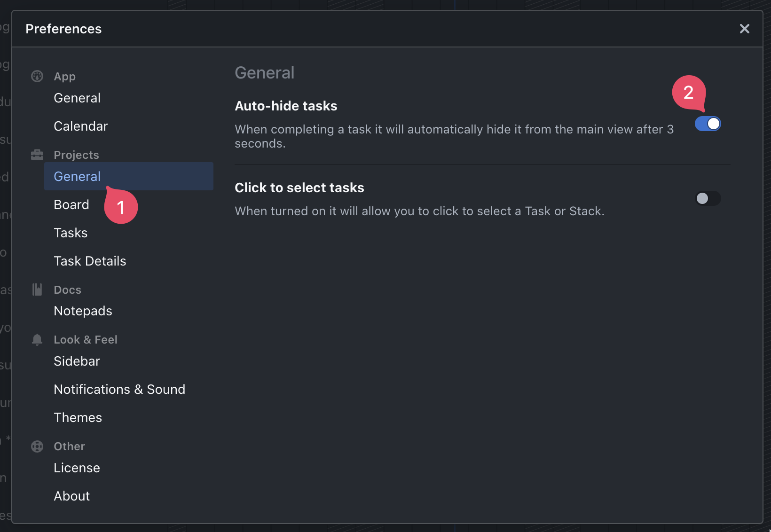771x532 pixels.
Task: Open the About page
Action: click(x=71, y=496)
